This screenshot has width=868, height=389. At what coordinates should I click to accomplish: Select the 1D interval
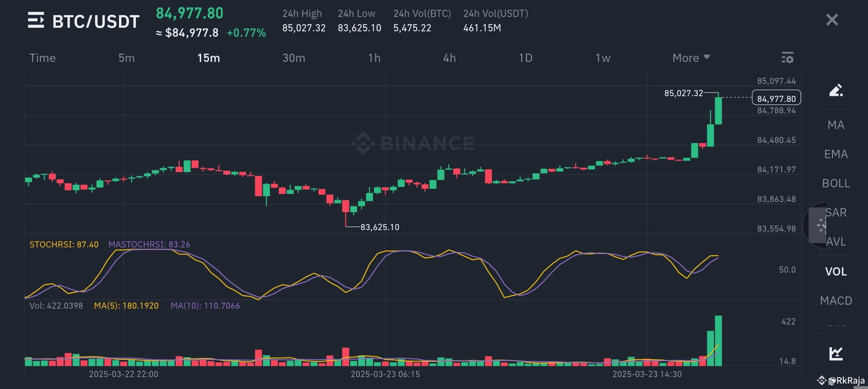[x=526, y=58]
